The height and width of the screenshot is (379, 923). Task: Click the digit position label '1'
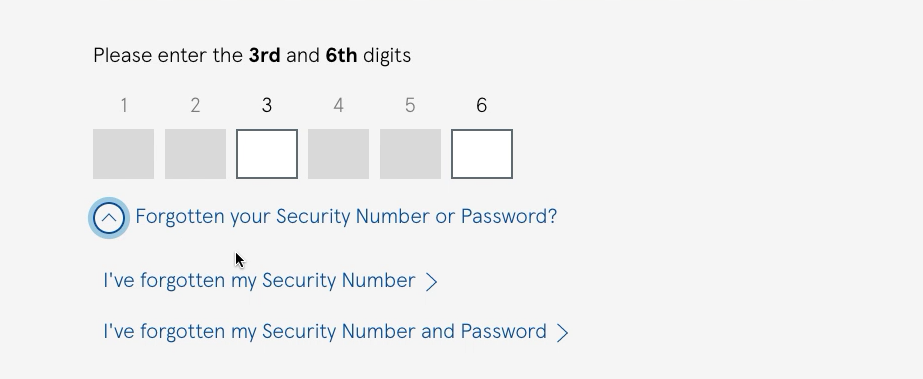coord(124,105)
